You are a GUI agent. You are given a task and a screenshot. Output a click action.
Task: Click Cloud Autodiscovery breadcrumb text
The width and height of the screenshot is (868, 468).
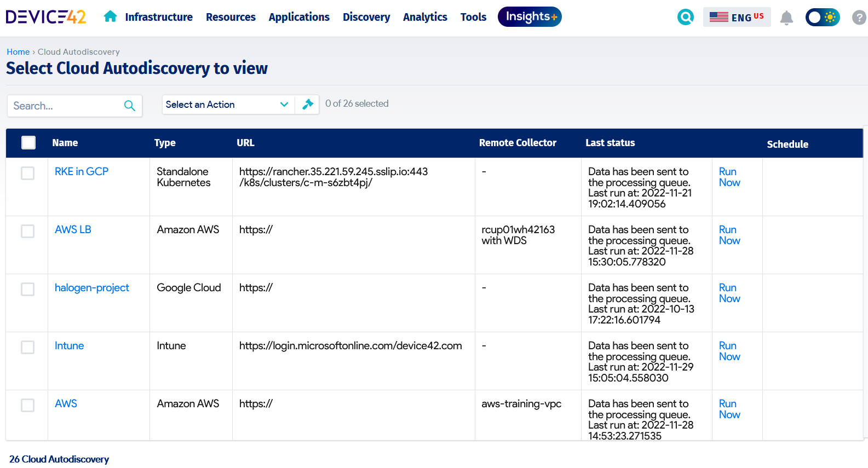pos(79,51)
